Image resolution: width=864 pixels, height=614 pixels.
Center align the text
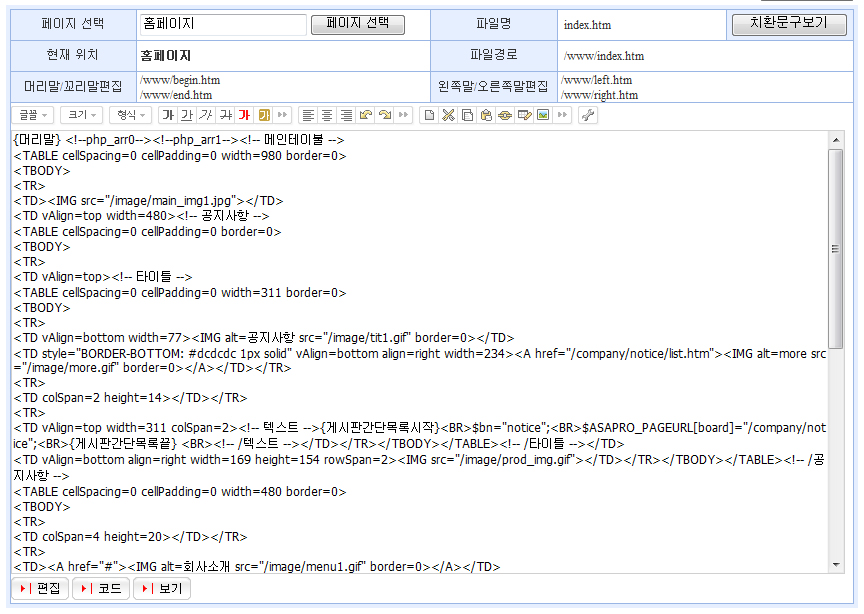[x=327, y=115]
